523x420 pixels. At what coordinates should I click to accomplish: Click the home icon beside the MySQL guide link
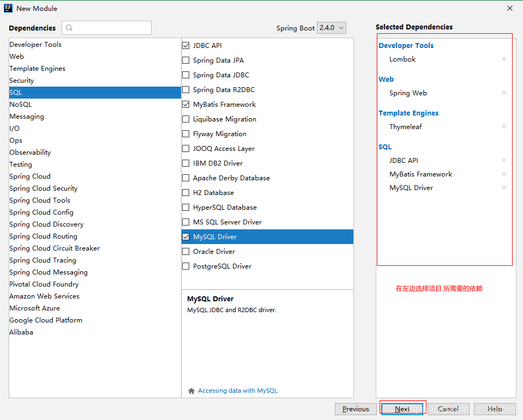(191, 391)
